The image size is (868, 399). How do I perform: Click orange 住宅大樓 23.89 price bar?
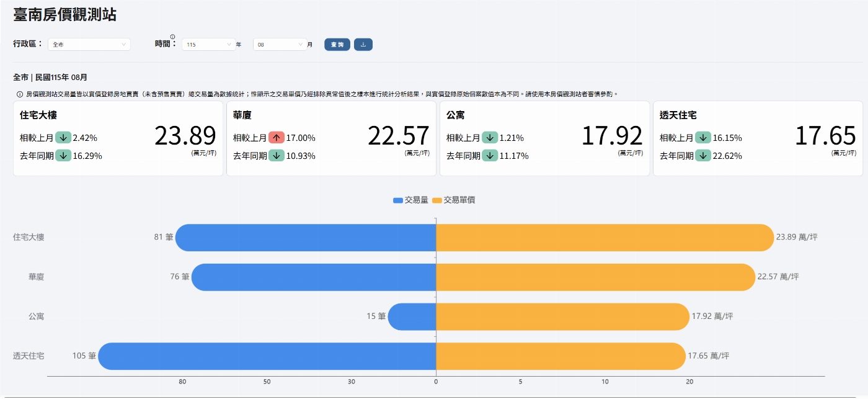click(605, 238)
